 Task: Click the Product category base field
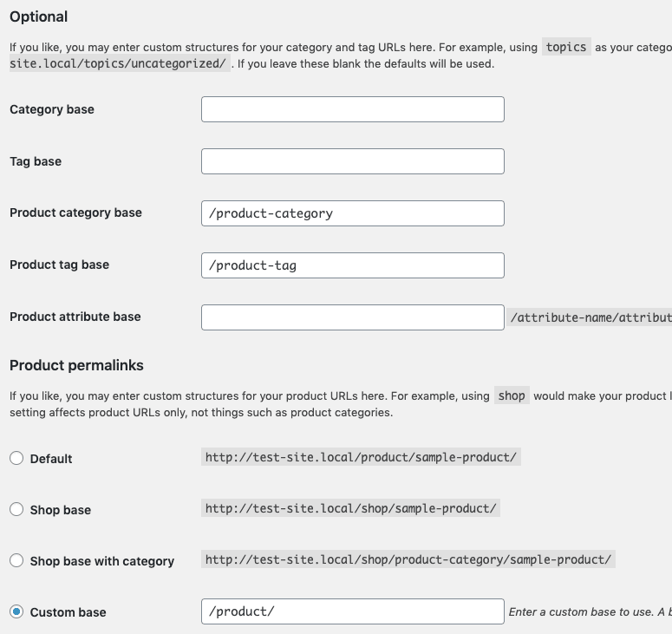tap(352, 213)
